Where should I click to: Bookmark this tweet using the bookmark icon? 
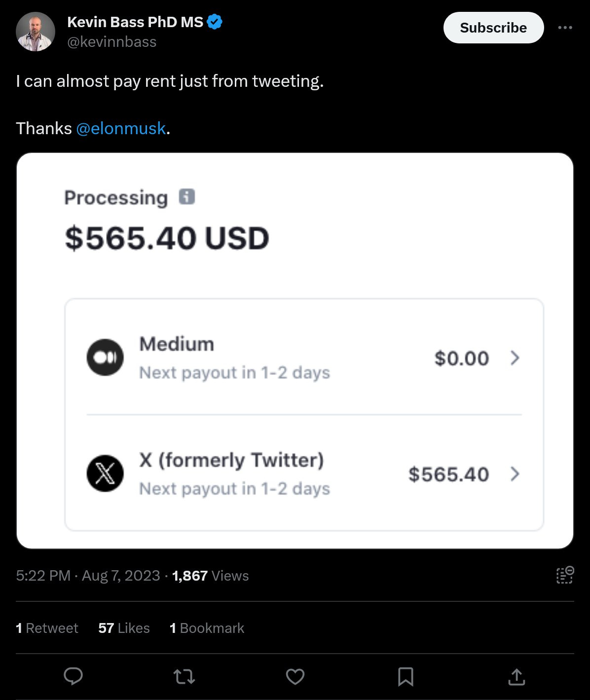pos(406,676)
